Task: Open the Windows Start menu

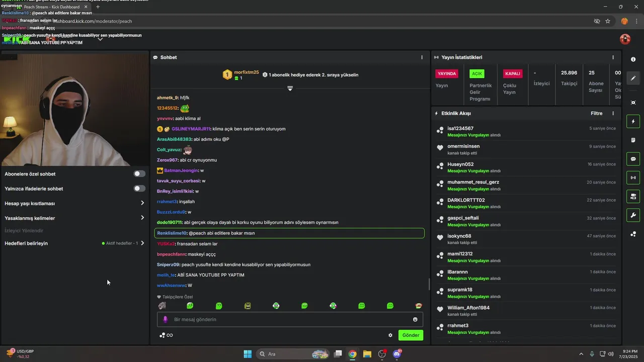Action: click(x=248, y=354)
